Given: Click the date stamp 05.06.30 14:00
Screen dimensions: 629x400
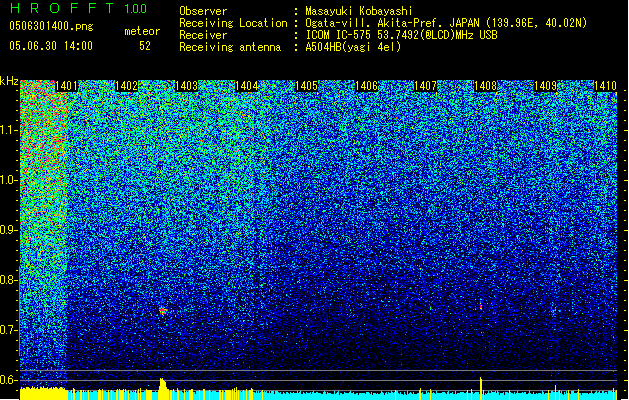Looking at the screenshot, I should coord(51,46).
